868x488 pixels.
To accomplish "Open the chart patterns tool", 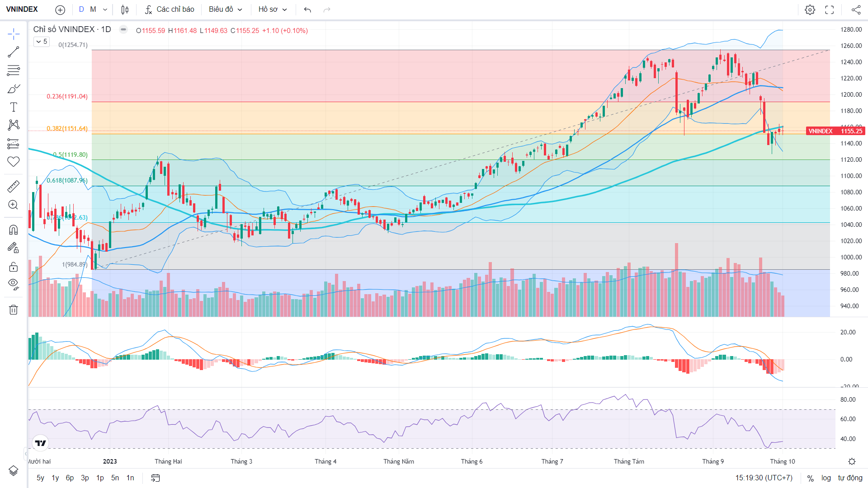I will (x=14, y=125).
